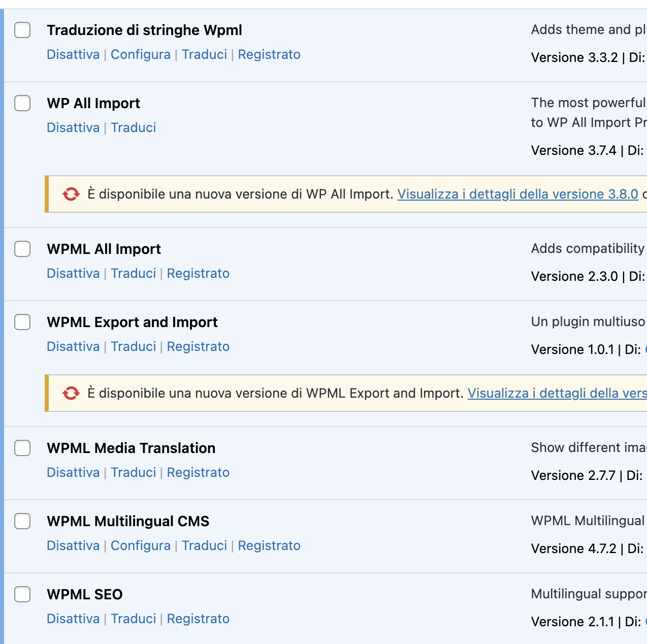Click Traduci under WP All Import

[134, 127]
